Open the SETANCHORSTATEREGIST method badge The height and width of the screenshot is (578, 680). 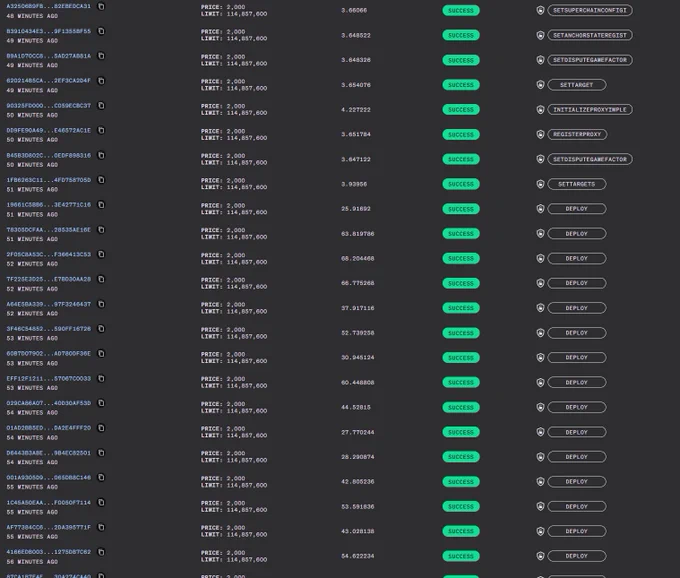(590, 35)
